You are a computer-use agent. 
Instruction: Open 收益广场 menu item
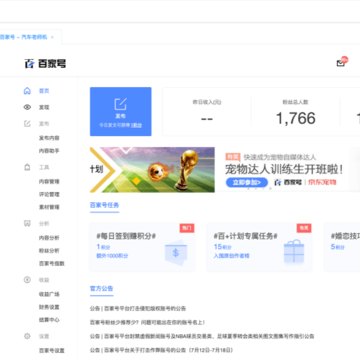coord(49,294)
